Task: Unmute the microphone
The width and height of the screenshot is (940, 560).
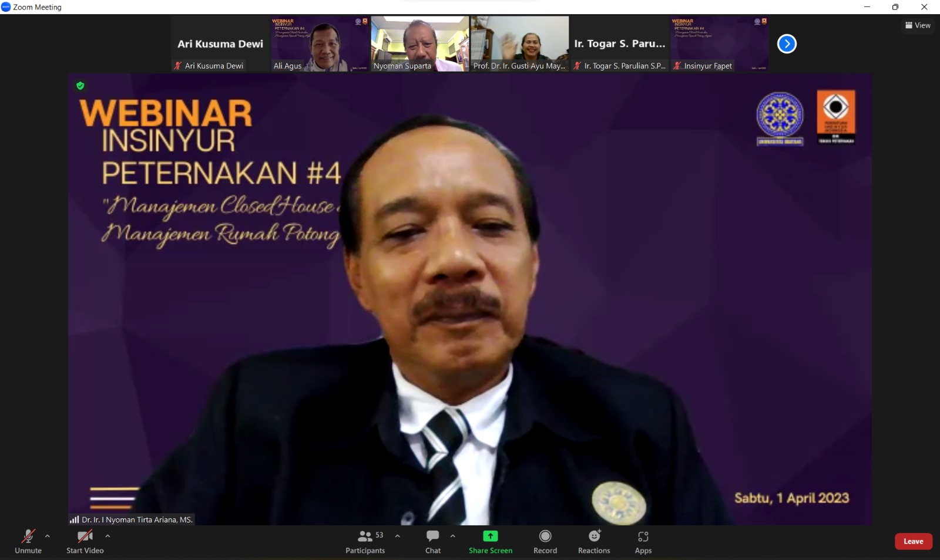Action: (x=28, y=541)
